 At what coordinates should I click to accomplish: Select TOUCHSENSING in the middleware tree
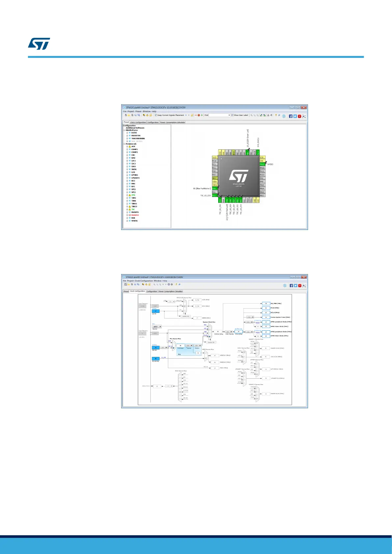[x=138, y=138]
